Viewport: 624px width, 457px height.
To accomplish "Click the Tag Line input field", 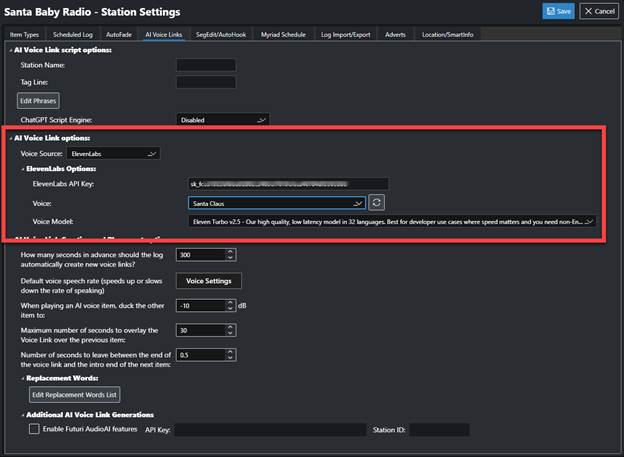I will pos(206,82).
